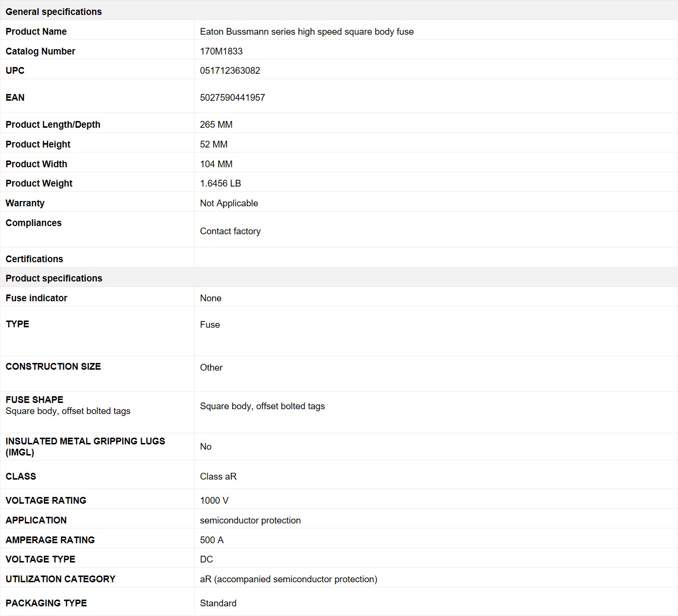Click the semiconductor protection application value

(250, 520)
